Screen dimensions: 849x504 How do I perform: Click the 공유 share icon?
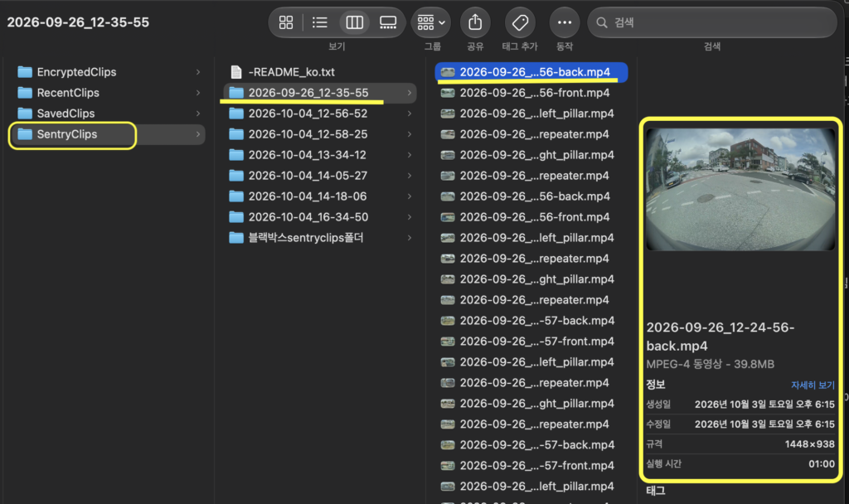click(x=475, y=22)
